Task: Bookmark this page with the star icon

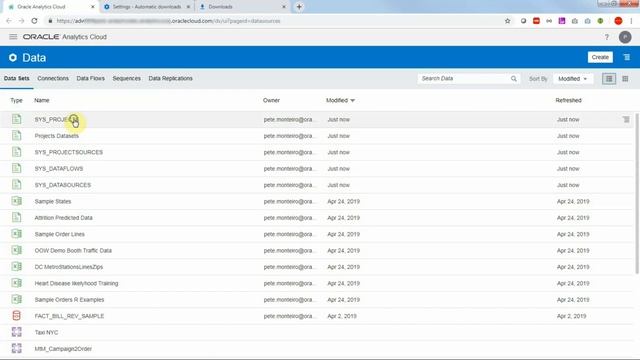Action: click(x=507, y=21)
